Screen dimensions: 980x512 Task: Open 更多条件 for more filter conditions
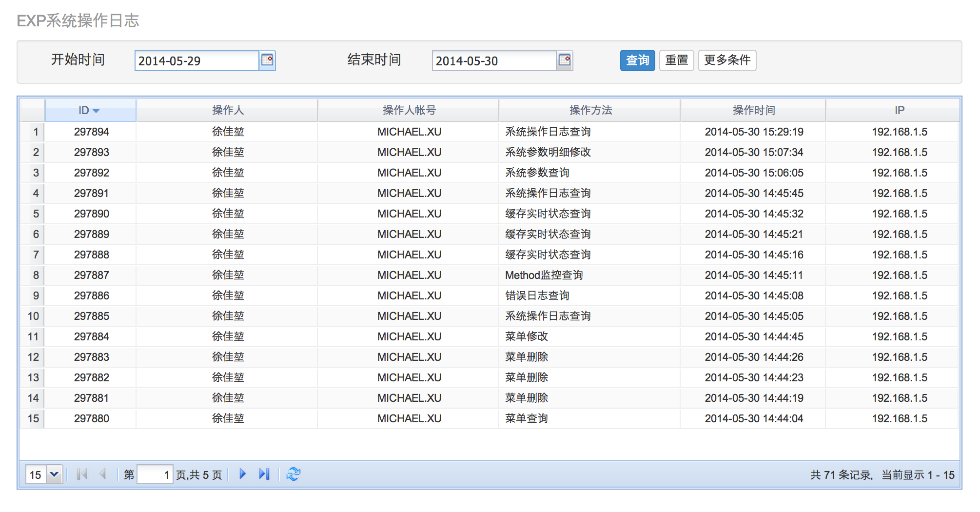pyautogui.click(x=727, y=60)
